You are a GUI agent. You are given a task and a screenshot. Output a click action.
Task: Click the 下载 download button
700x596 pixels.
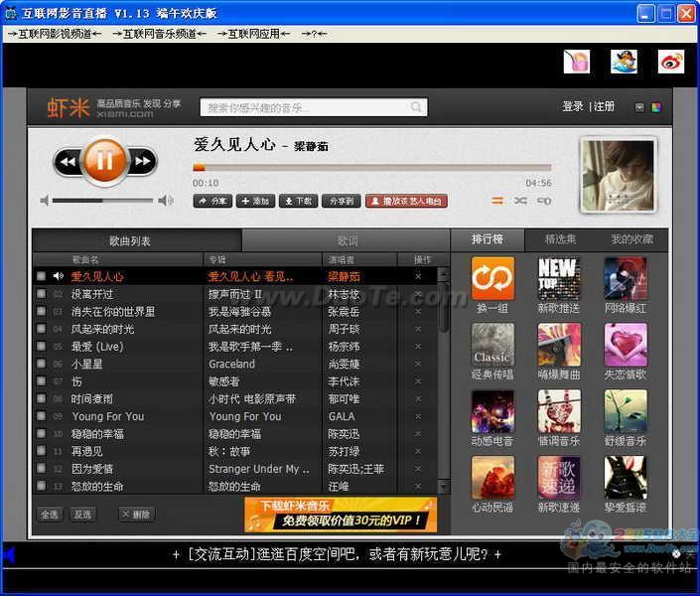[x=298, y=201]
